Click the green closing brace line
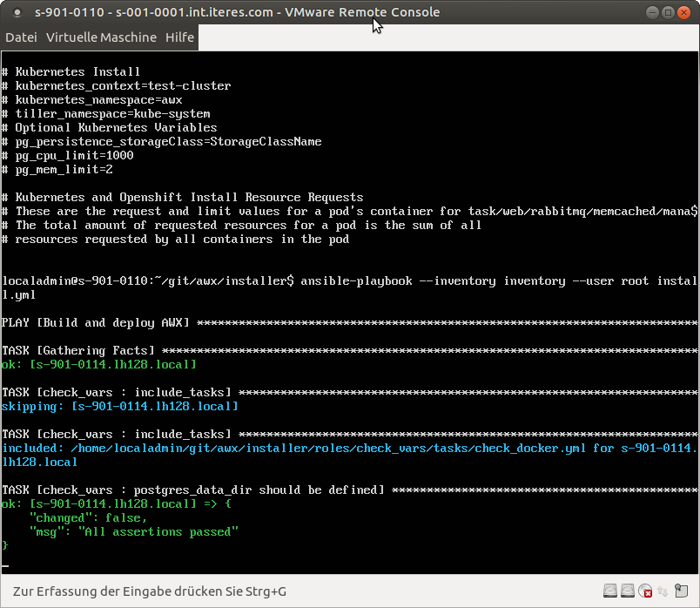700x608 pixels. click(x=5, y=545)
